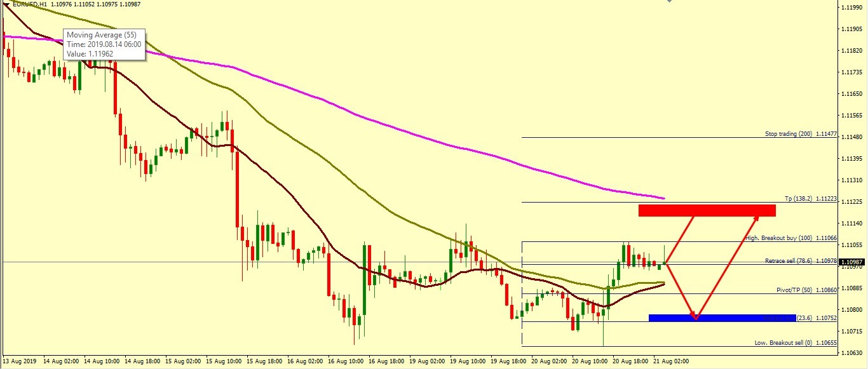868x369 pixels.
Task: Select the Tp (138.2) Fibonacci level label
Action: pyautogui.click(x=811, y=199)
